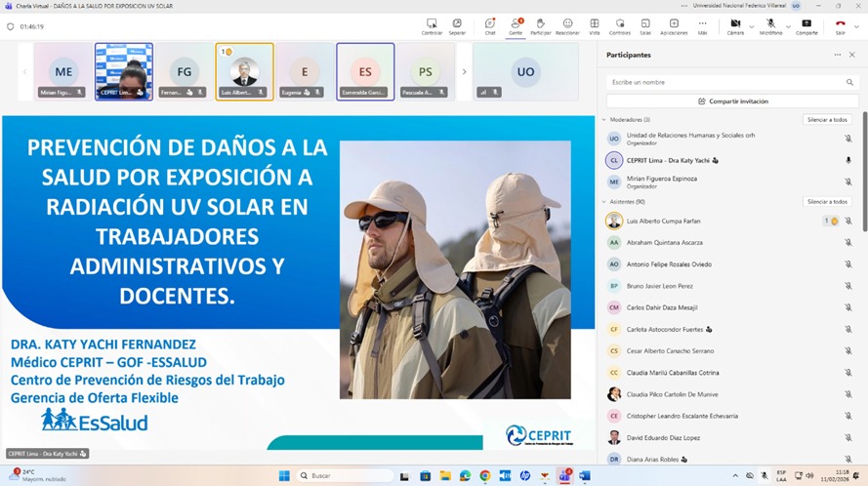
Task: Select the UO participant tile
Action: click(x=525, y=72)
